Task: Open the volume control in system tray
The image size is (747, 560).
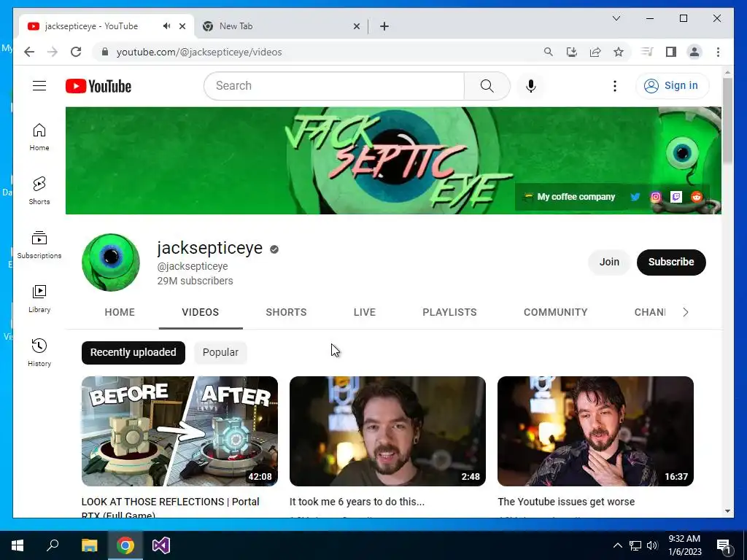Action: [652, 545]
